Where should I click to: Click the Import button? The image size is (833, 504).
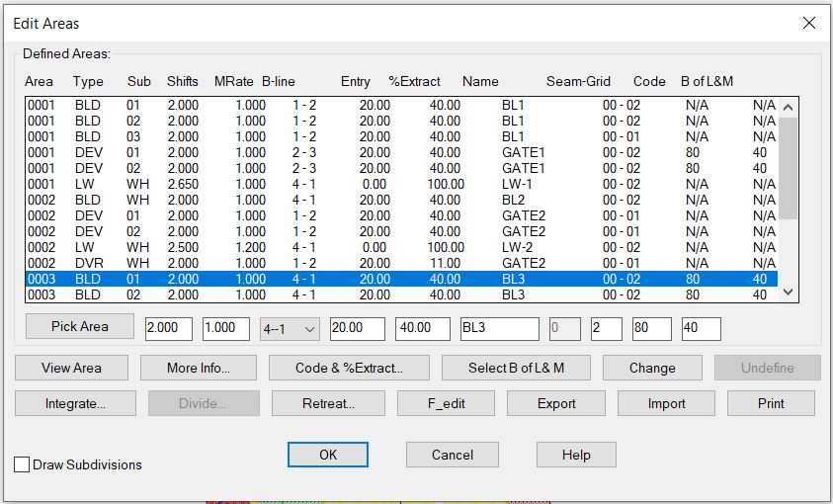[666, 403]
